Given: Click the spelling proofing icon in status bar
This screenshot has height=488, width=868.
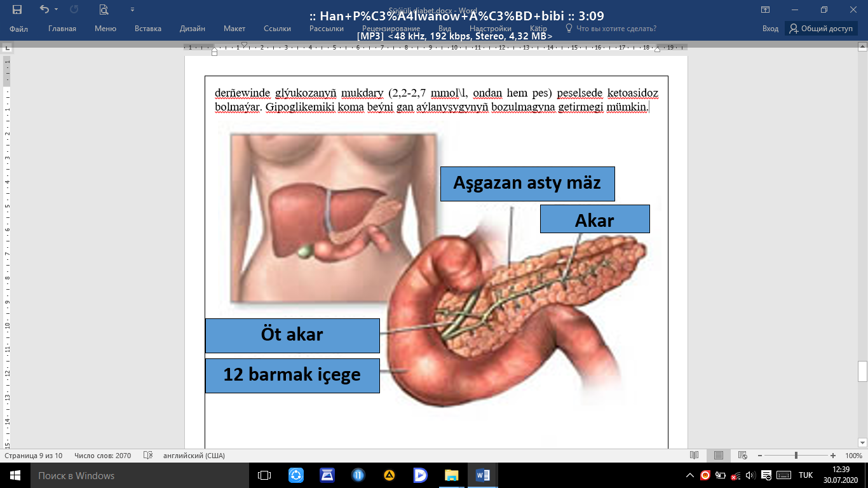Looking at the screenshot, I should [x=148, y=456].
